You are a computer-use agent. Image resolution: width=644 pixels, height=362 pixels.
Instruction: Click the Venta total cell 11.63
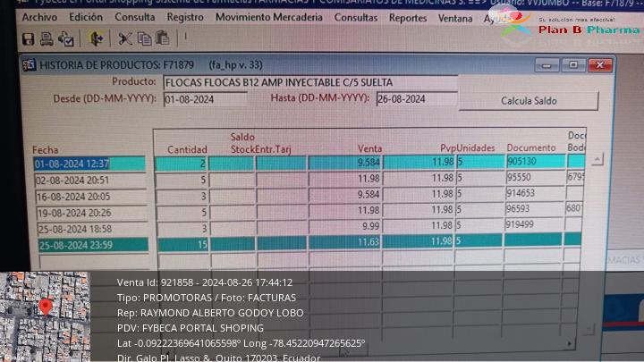click(344, 242)
